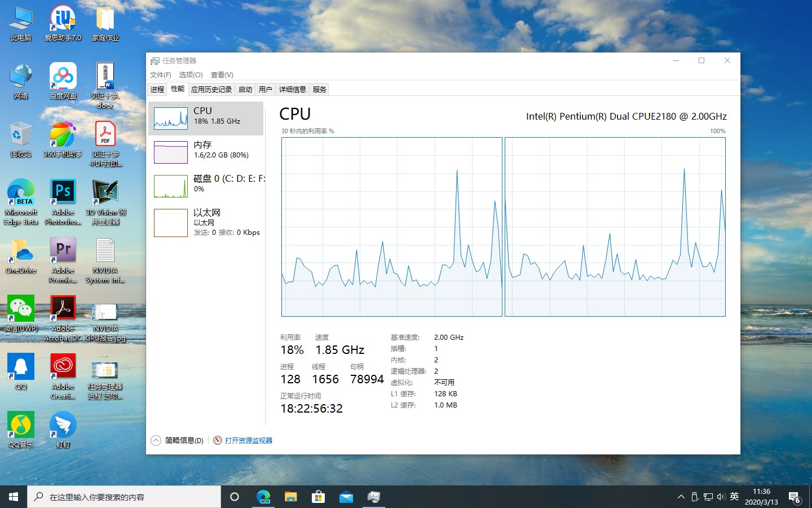Select the 家庭作业 folder icon

coord(105,24)
